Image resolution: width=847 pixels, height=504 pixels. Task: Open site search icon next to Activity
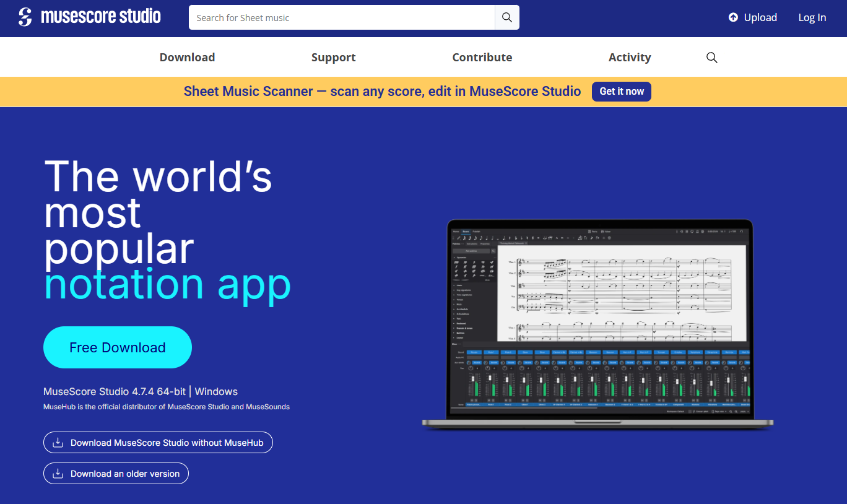712,58
